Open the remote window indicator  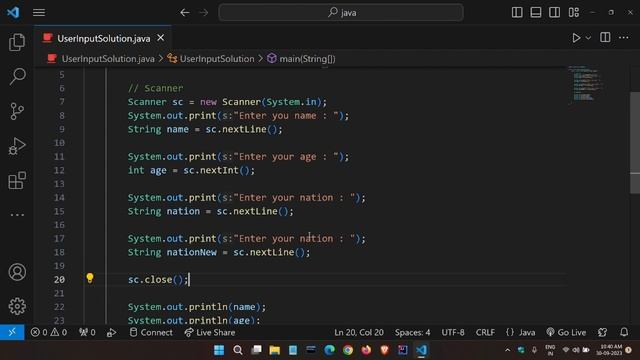pos(12,332)
